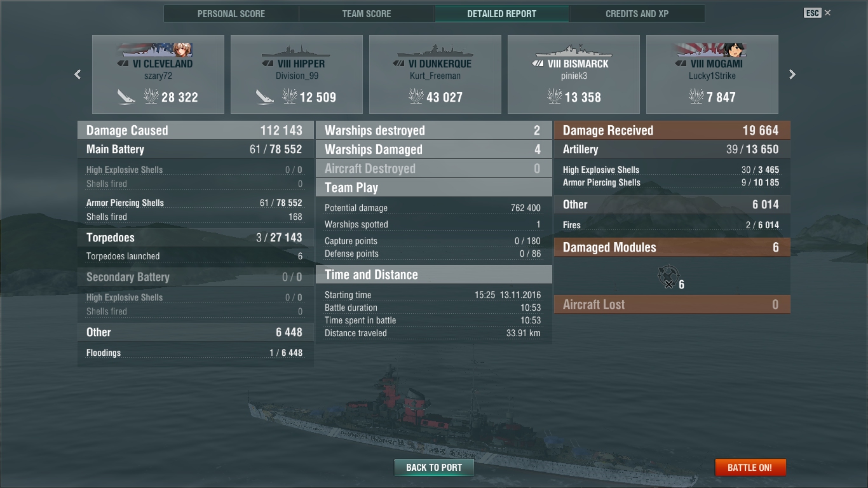Click the Damage Received header row

pyautogui.click(x=672, y=130)
